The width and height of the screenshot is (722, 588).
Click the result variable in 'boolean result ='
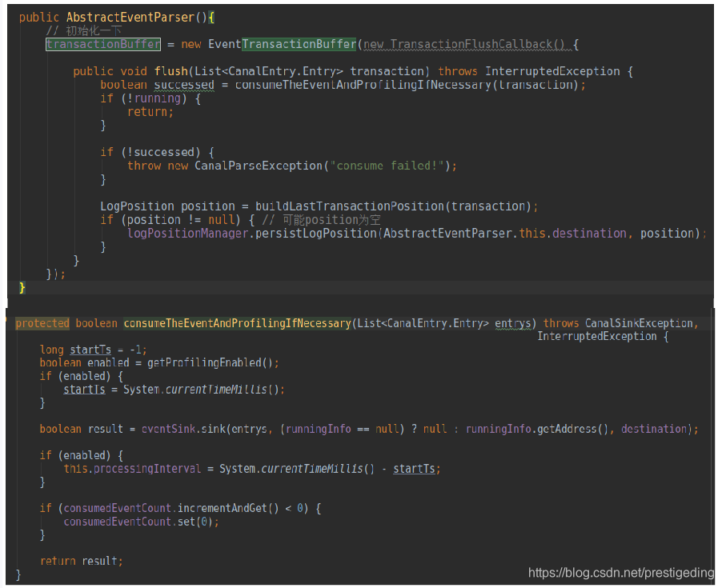(x=106, y=430)
